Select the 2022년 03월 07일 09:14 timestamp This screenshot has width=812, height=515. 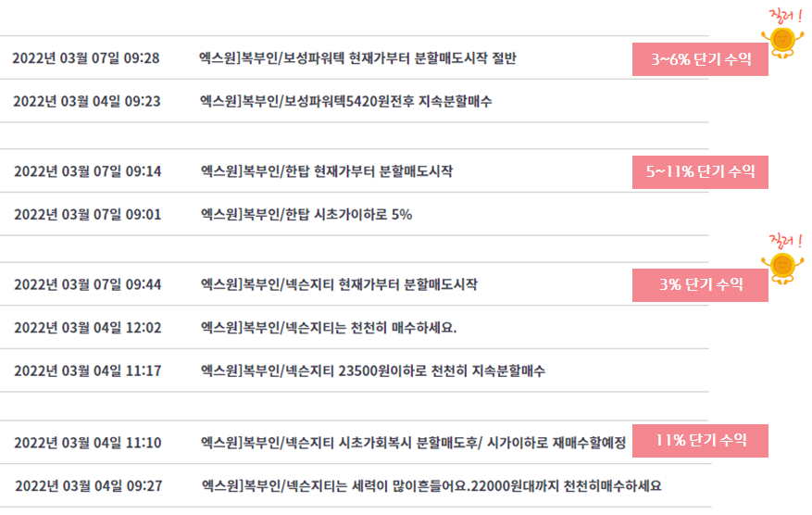[88, 171]
